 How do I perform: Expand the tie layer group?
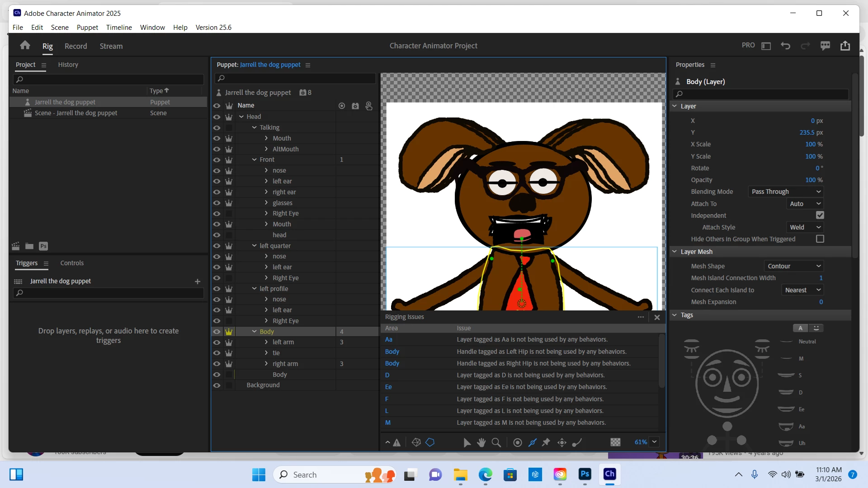pyautogui.click(x=266, y=353)
